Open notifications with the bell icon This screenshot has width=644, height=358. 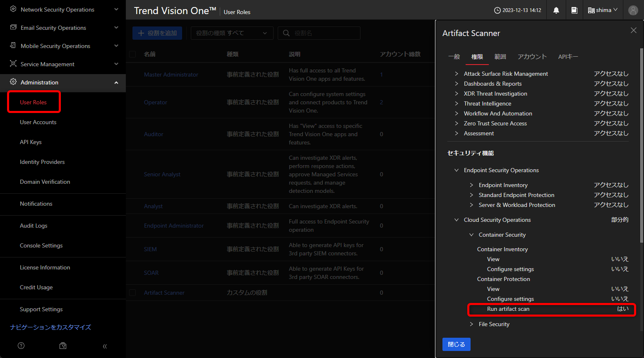[556, 10]
